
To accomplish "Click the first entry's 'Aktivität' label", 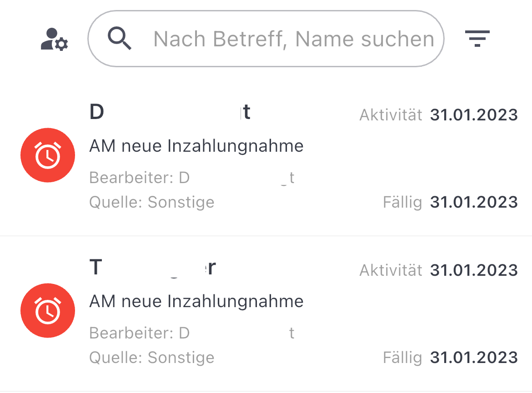I will click(x=391, y=115).
